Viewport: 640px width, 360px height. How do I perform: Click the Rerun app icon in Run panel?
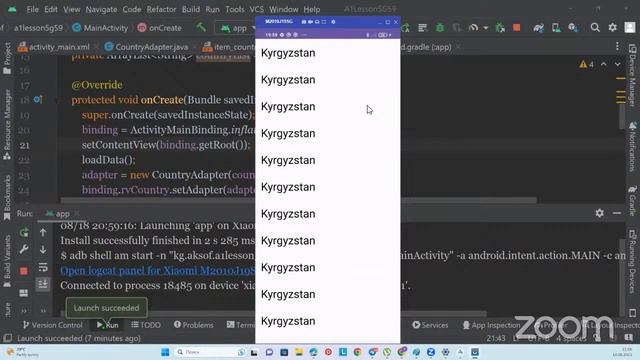[24, 233]
